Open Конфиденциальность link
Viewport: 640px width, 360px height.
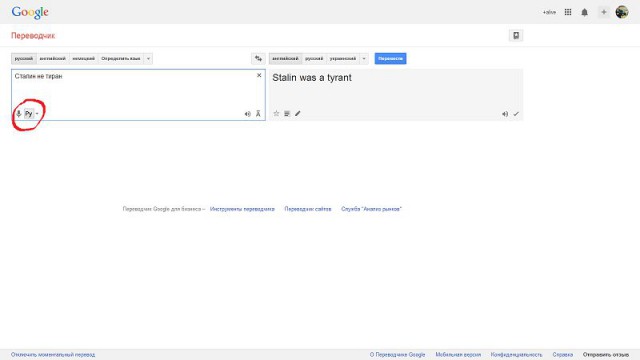click(516, 355)
